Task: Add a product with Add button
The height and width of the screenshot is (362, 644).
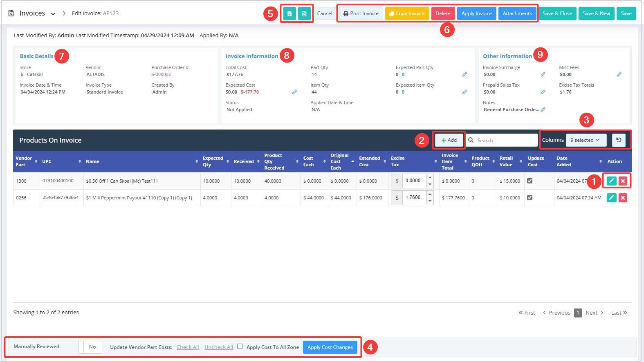Action: pyautogui.click(x=449, y=140)
